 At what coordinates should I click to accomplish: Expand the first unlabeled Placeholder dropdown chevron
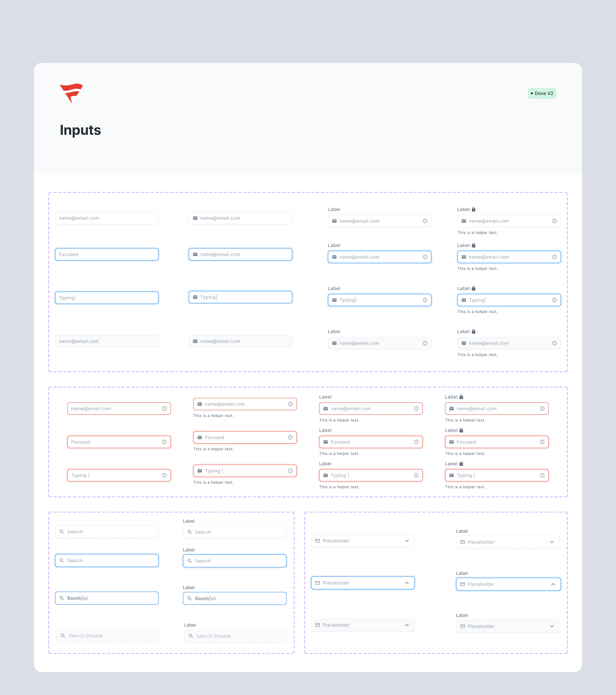coord(407,541)
